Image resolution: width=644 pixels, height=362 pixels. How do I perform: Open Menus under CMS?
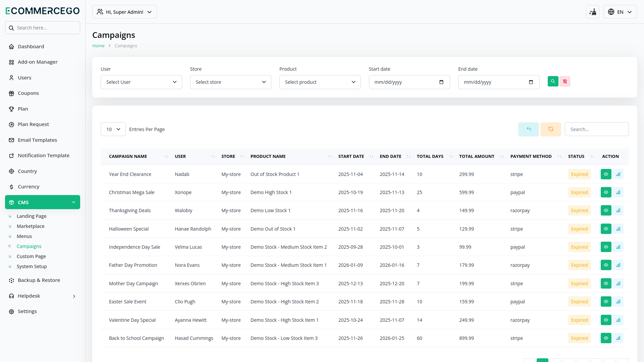[24, 236]
